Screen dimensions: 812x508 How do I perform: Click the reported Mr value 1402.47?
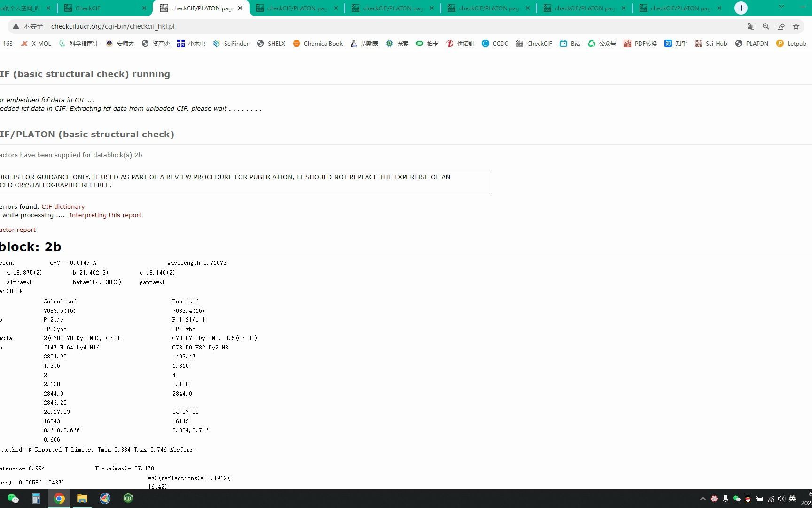184,357
